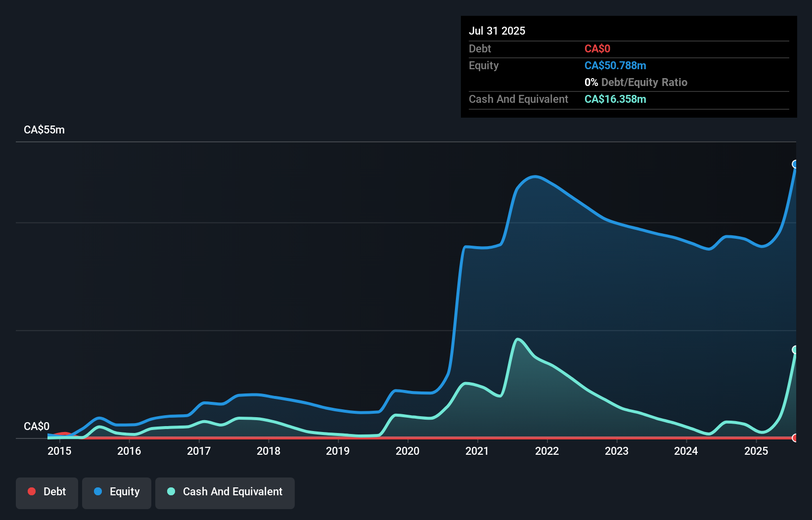Screen dimensions: 812x520
Task: Toggle the Debt series visibility
Action: (x=46, y=492)
